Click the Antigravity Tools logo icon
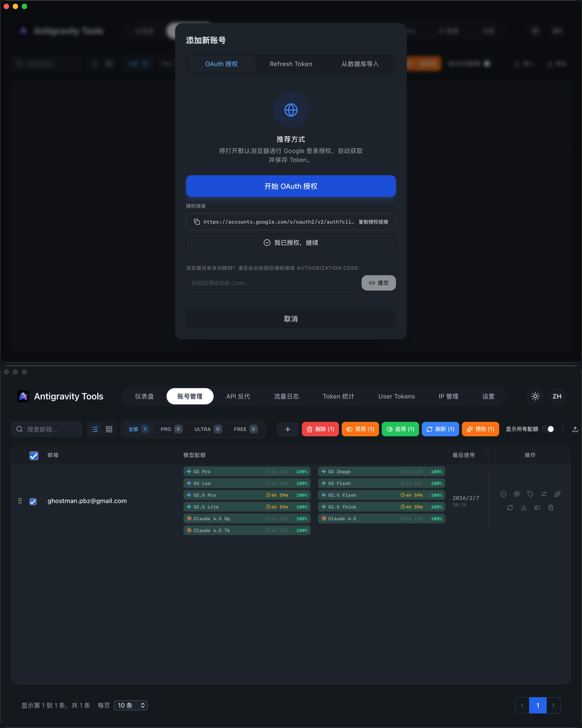 coord(23,396)
